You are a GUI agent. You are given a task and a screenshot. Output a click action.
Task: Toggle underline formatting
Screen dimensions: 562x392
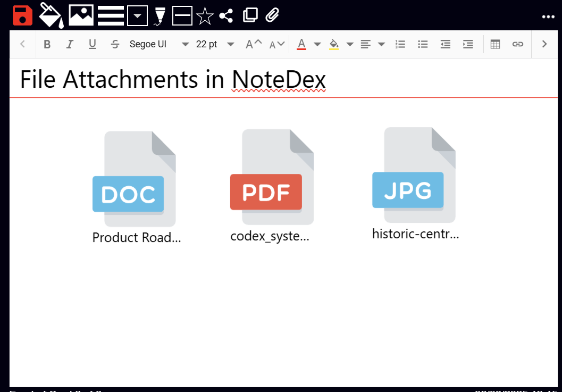pos(92,44)
